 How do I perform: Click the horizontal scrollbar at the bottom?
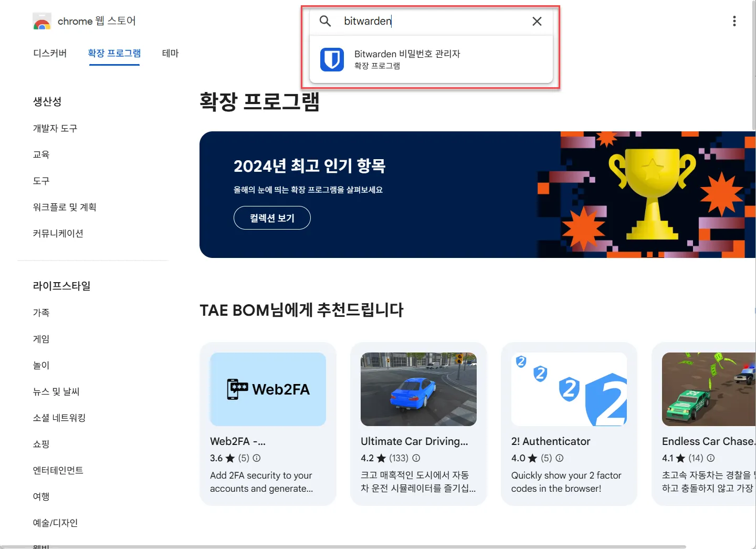[343, 547]
